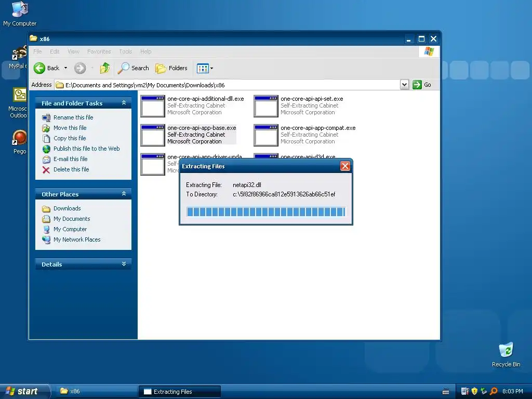Select My Computer desktop icon
The width and height of the screenshot is (532, 399).
20,14
